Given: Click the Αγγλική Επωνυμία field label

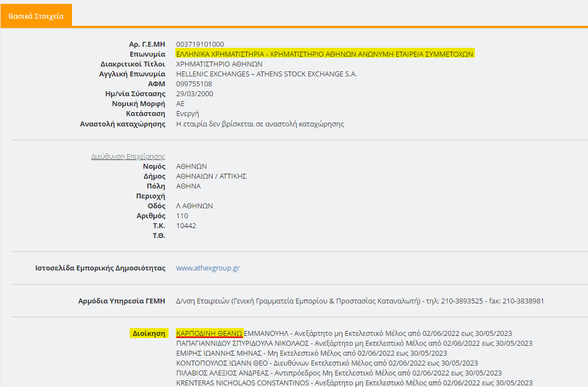Looking at the screenshot, I should click(132, 74).
